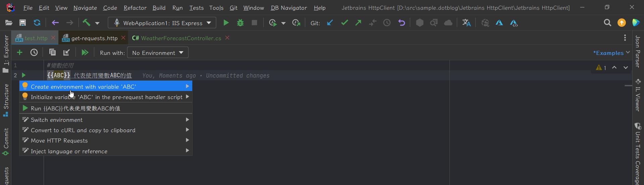Open the Tools menu
The height and width of the screenshot is (185, 644).
[216, 8]
